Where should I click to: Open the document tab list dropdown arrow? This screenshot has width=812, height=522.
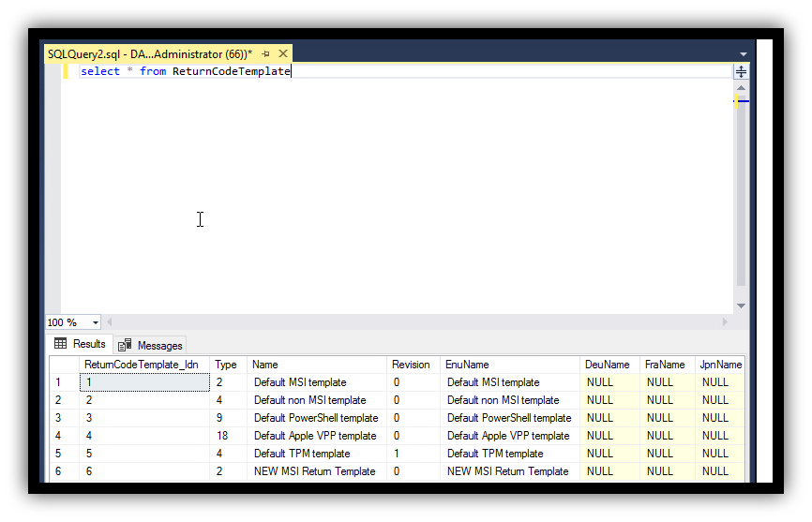pos(744,54)
